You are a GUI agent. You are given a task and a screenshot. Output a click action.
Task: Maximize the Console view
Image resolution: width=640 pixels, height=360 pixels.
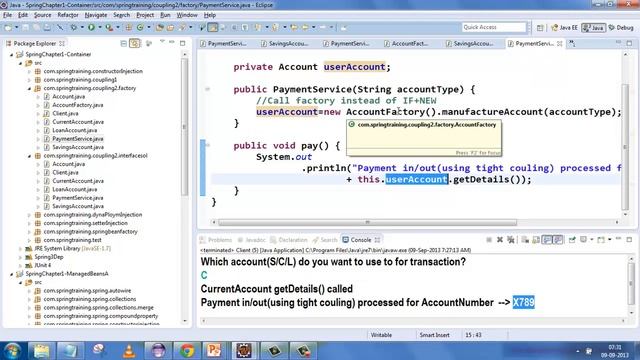(629, 240)
